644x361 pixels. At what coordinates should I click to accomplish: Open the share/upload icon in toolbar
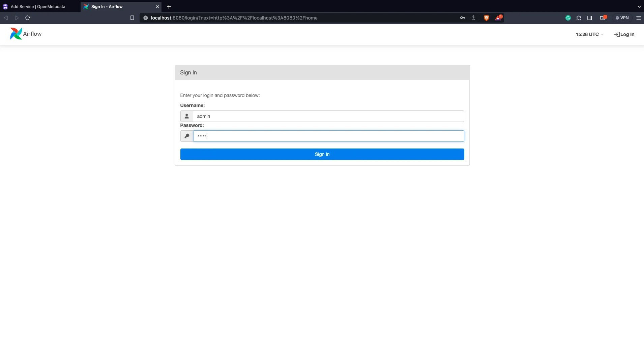[x=474, y=18]
